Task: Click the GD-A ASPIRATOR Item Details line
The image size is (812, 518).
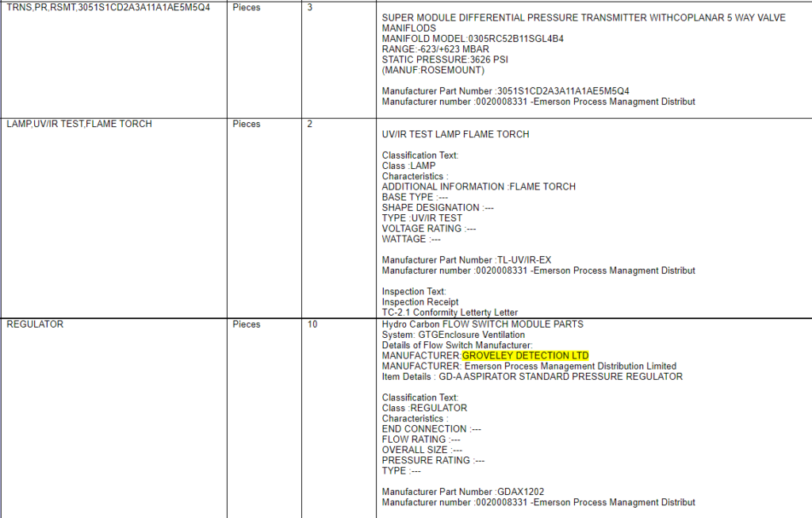Action: click(532, 377)
